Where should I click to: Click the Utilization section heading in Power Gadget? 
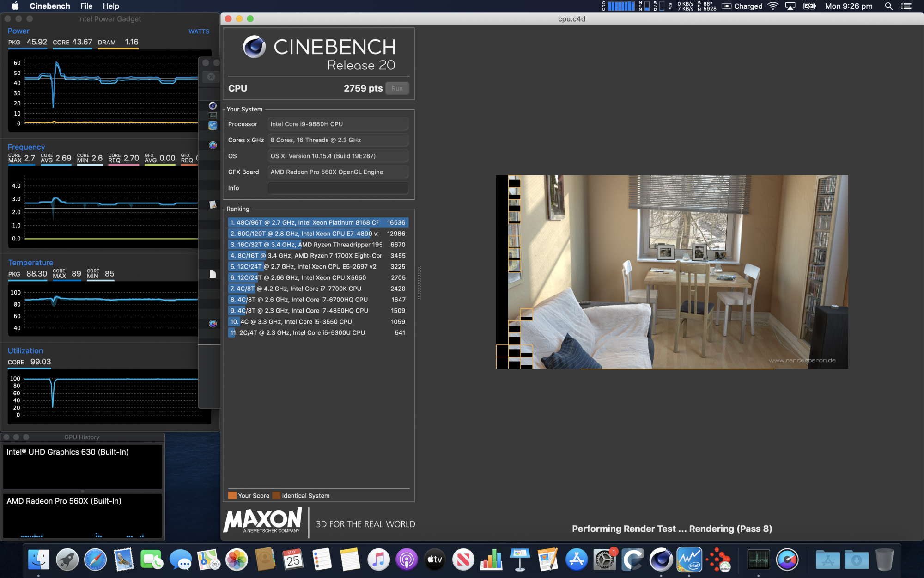(25, 351)
